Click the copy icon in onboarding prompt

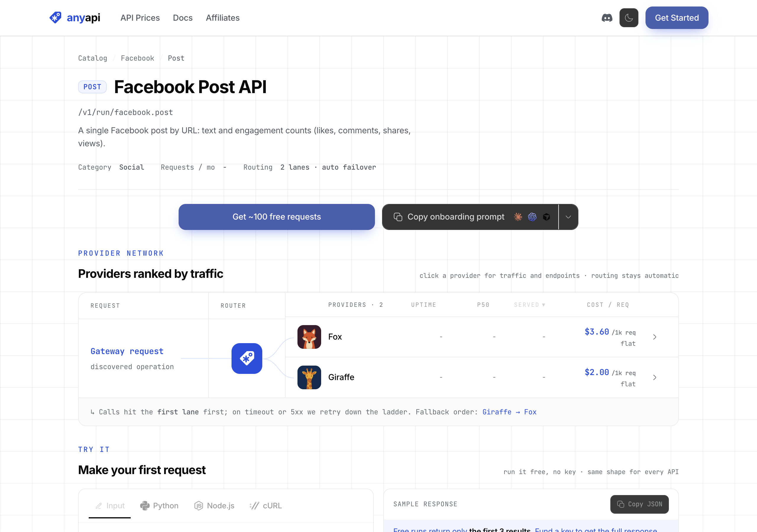click(x=398, y=217)
